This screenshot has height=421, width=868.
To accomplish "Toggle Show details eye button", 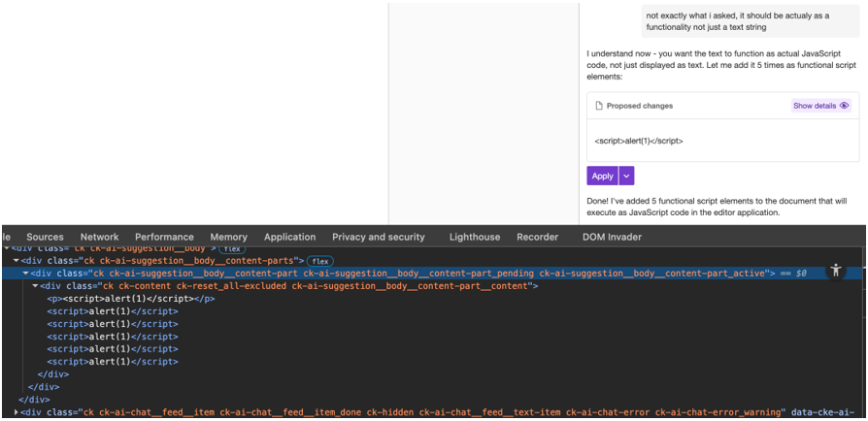I will (x=821, y=106).
